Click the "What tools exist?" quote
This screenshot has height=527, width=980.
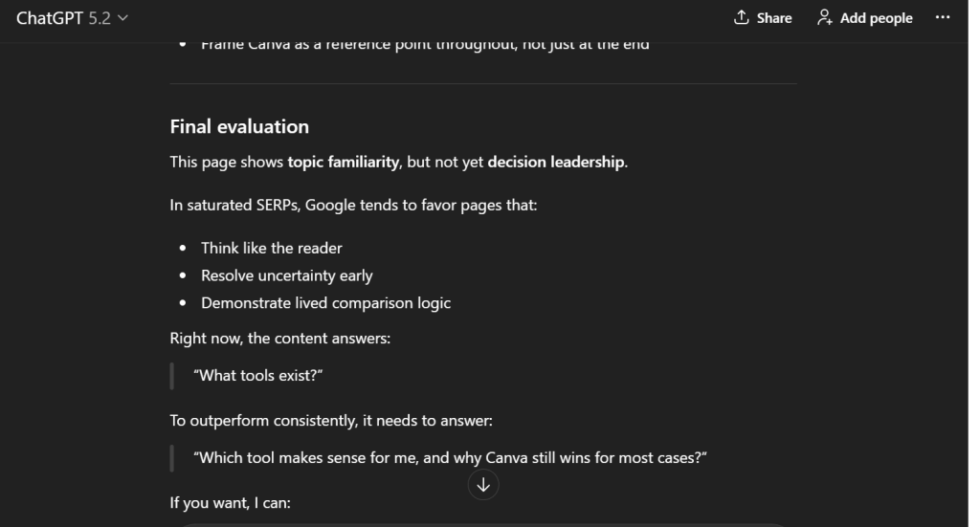[x=257, y=375]
